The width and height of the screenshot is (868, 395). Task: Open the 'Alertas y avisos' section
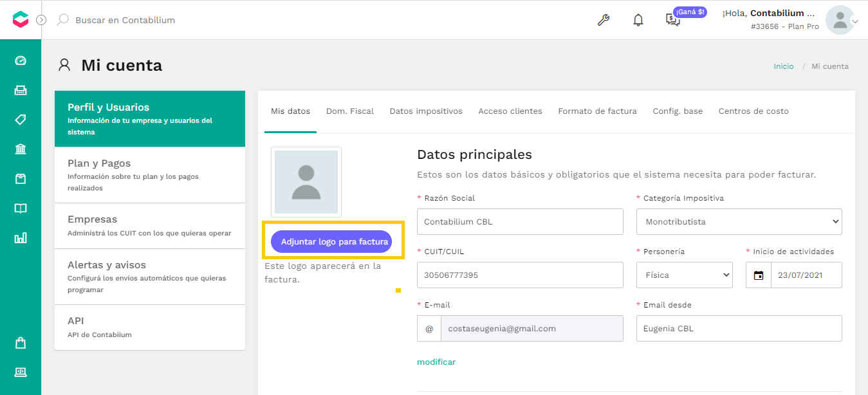(150, 277)
